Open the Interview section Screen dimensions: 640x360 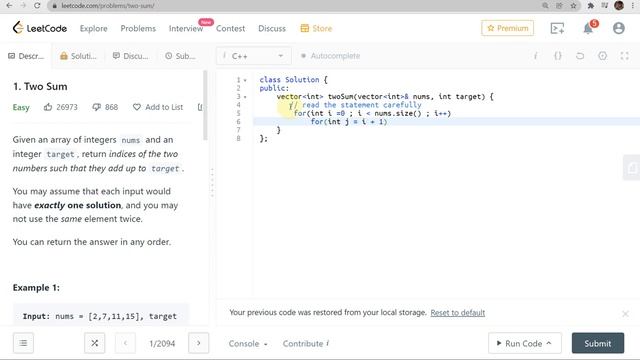pyautogui.click(x=186, y=29)
